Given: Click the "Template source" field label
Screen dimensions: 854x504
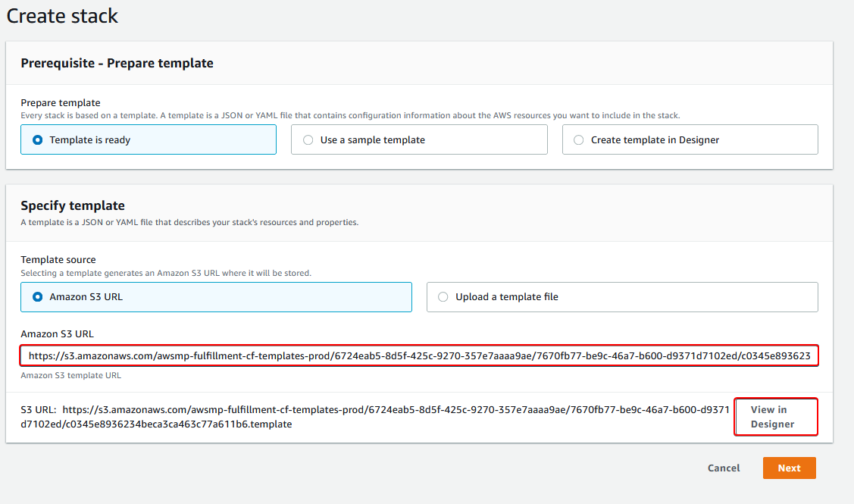Looking at the screenshot, I should (x=58, y=260).
